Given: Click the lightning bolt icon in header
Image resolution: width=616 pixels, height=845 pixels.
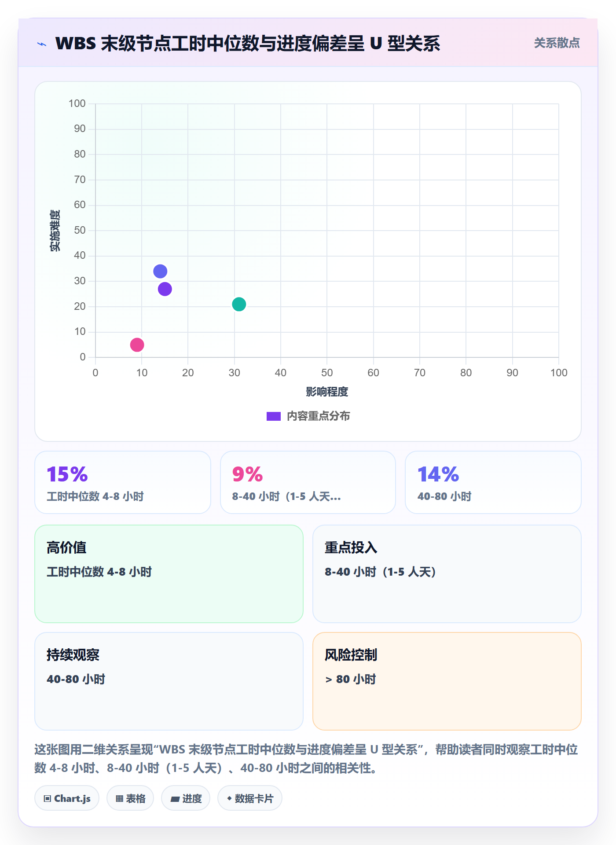Looking at the screenshot, I should (x=42, y=44).
